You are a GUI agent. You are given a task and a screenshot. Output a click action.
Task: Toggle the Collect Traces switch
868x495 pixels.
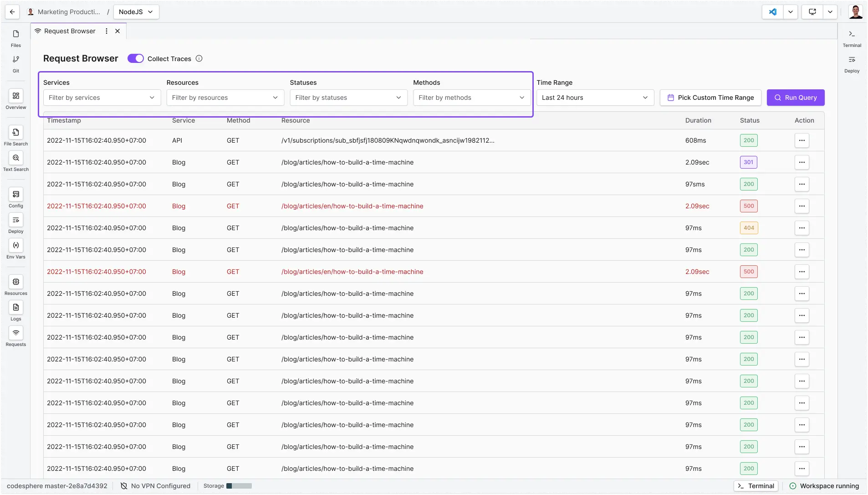pyautogui.click(x=136, y=58)
